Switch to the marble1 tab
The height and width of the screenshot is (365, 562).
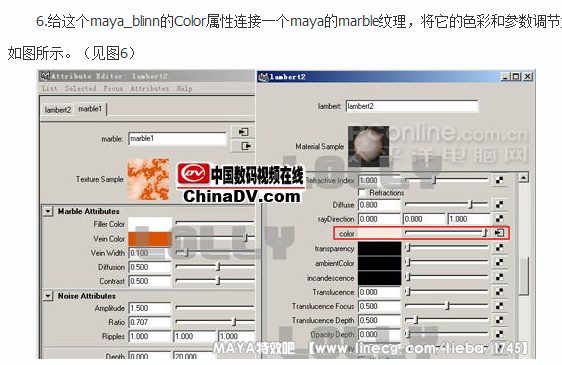coord(90,109)
